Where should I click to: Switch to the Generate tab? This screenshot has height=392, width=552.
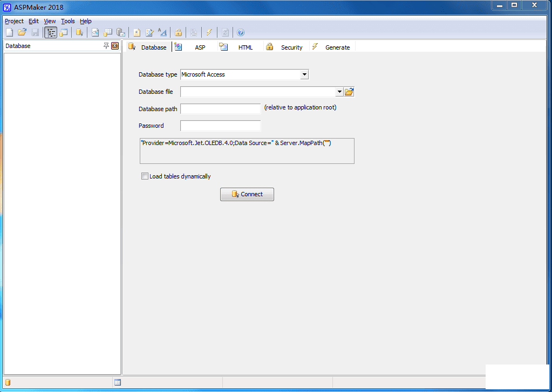tap(332, 47)
